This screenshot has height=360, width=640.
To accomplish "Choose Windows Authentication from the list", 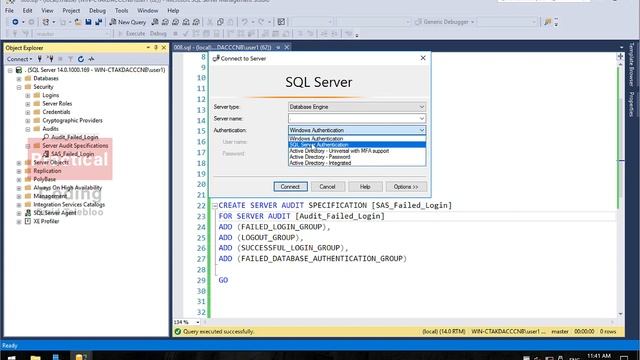I will pos(357,139).
